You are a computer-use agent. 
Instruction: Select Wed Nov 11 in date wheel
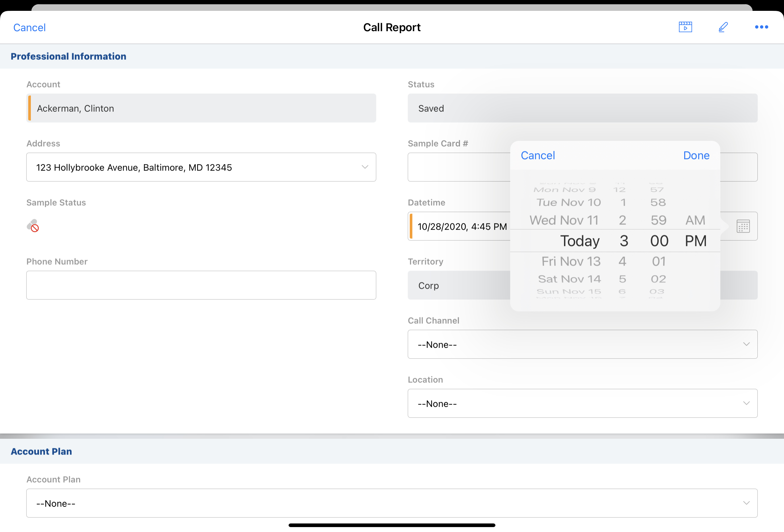pyautogui.click(x=564, y=220)
